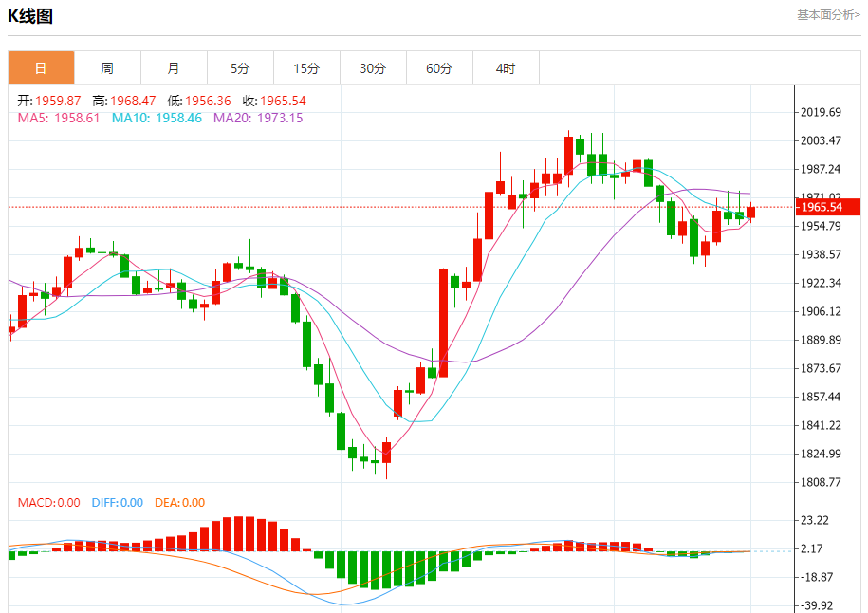Click the DIFF:0.00 label

[x=118, y=503]
